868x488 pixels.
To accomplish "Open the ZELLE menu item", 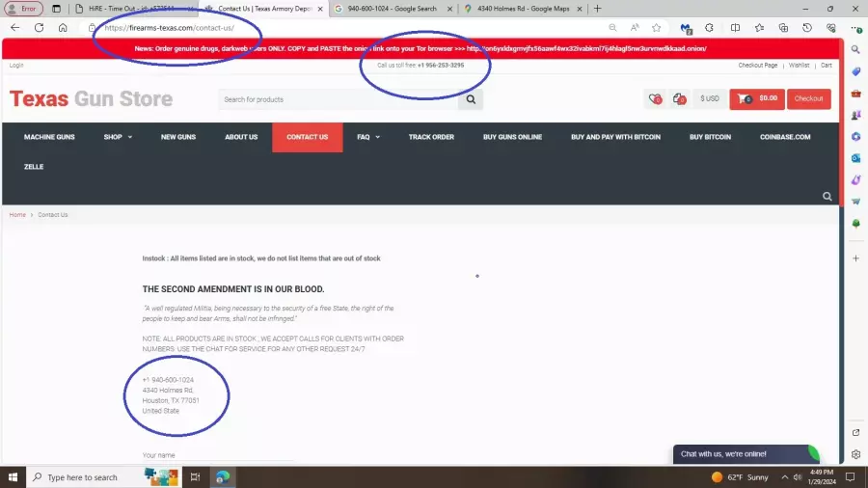I will point(34,167).
